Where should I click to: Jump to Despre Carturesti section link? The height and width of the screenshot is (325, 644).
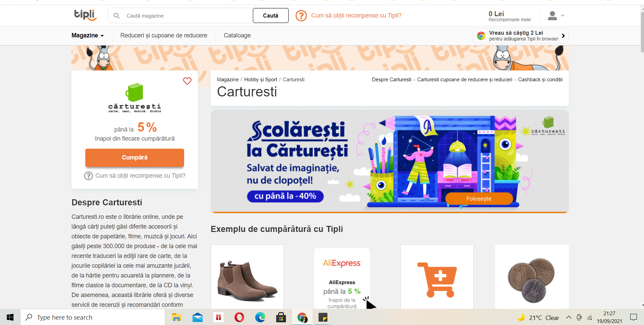(x=391, y=80)
